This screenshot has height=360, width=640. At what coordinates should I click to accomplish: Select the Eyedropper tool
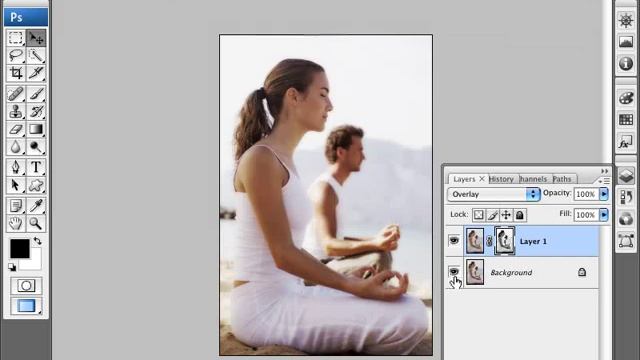point(36,206)
